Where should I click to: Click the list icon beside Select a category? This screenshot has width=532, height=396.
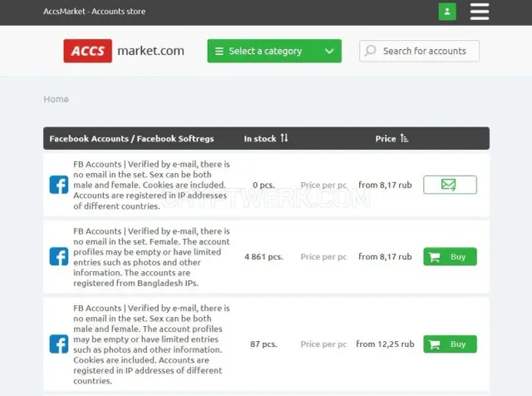pos(219,52)
